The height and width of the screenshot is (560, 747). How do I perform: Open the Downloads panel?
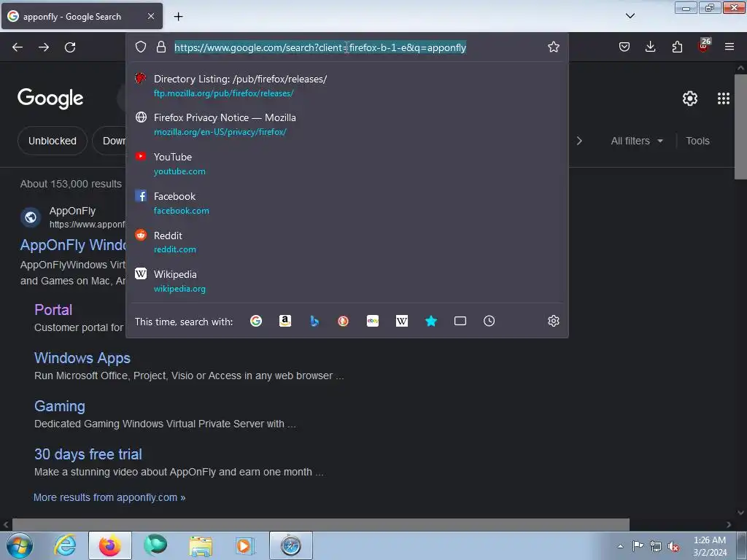coord(650,47)
